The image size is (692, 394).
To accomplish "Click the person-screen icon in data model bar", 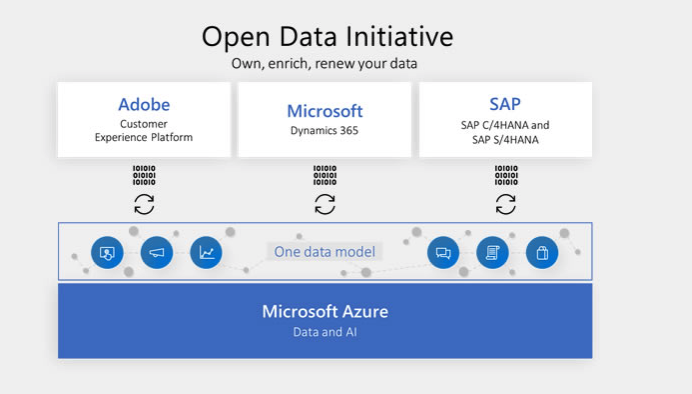I will [107, 252].
